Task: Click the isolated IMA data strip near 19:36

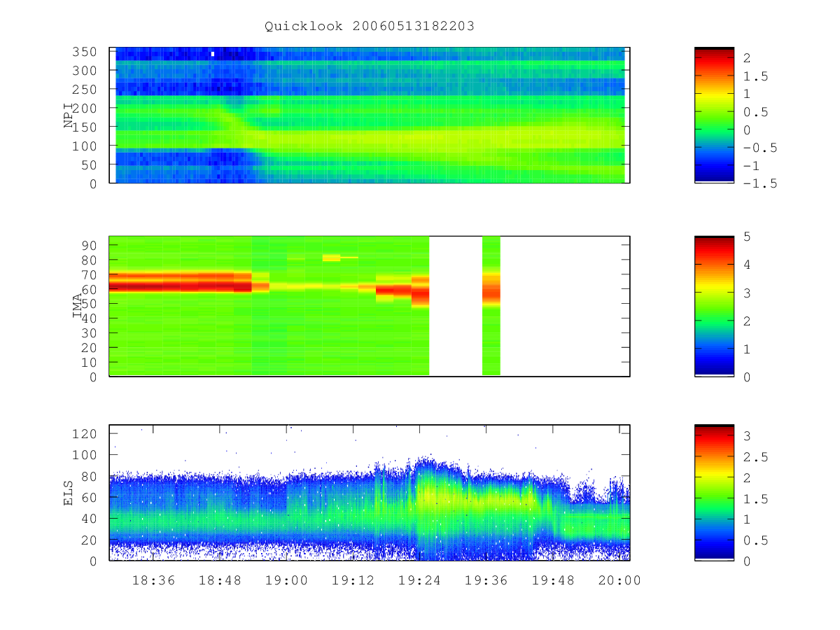Action: coord(491,306)
